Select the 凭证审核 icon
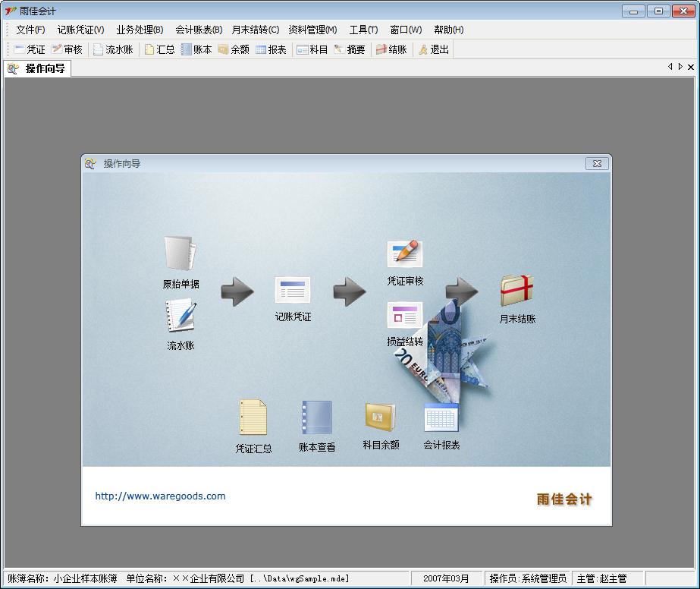This screenshot has height=589, width=700. (x=405, y=255)
